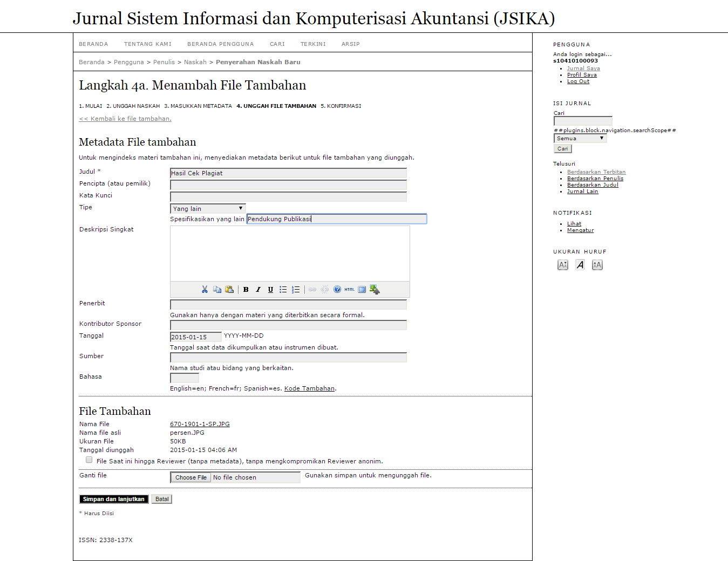Screen dimensions: 728x561
Task: Increase font size under Ukuran Huruf
Action: pos(597,265)
